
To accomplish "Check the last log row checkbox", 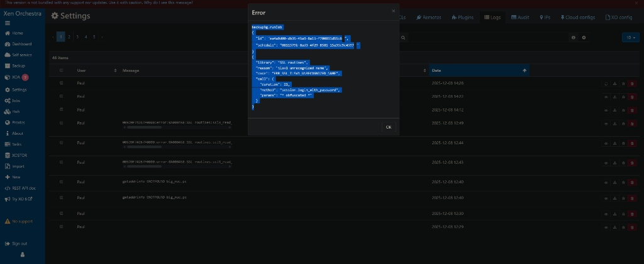I will [x=61, y=226].
